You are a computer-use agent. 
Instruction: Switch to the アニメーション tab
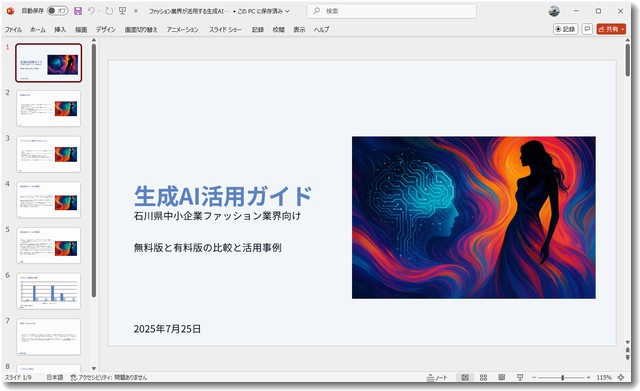point(182,29)
